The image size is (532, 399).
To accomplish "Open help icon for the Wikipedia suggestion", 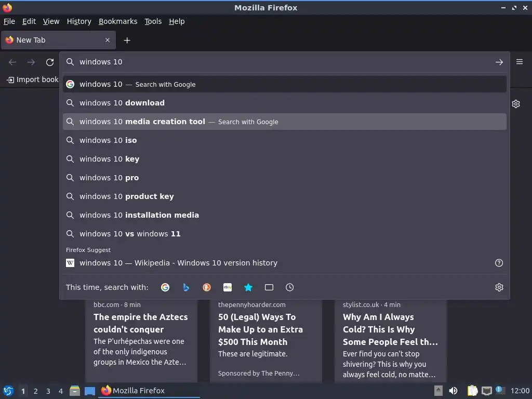I will pyautogui.click(x=499, y=263).
